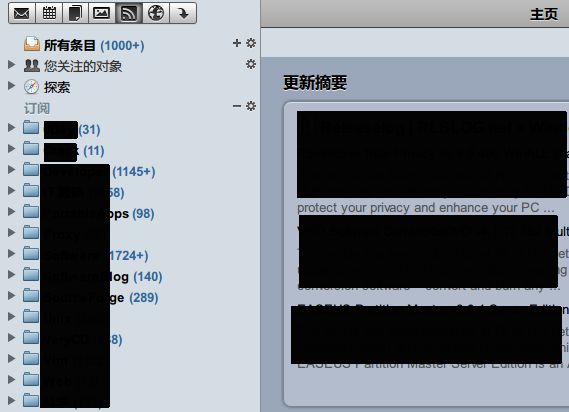Open the subscription count (289)
This screenshot has width=569, height=412.
pyautogui.click(x=144, y=298)
